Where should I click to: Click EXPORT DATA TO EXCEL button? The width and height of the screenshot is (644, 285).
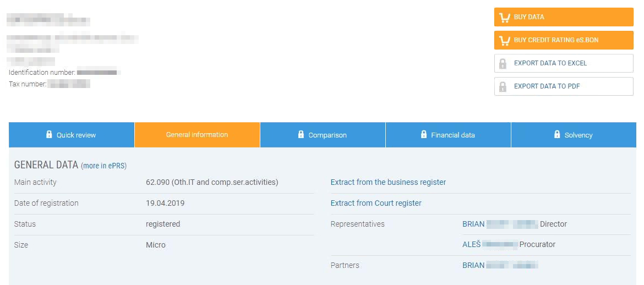564,63
